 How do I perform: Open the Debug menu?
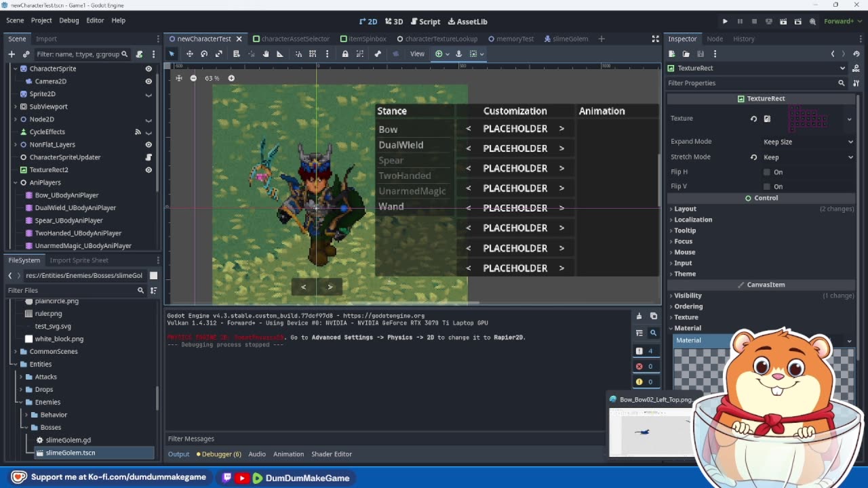[x=68, y=20]
